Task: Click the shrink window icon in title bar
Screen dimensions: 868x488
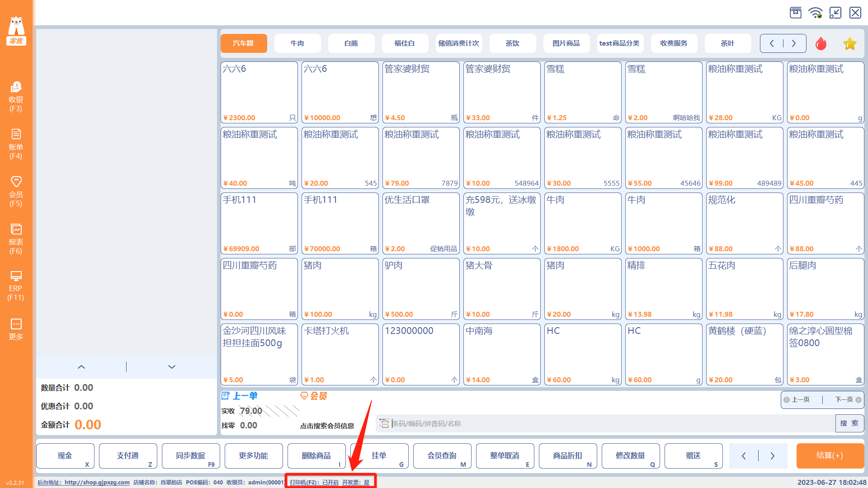Action: [835, 13]
